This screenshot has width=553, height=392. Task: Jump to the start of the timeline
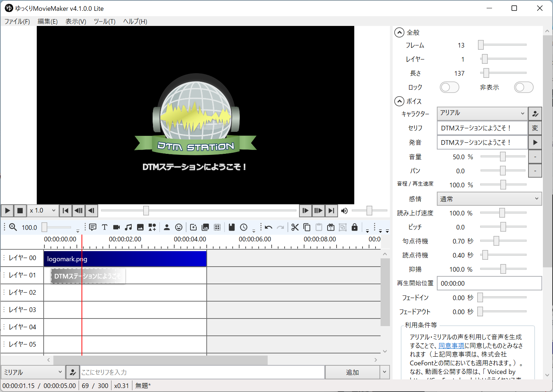66,210
